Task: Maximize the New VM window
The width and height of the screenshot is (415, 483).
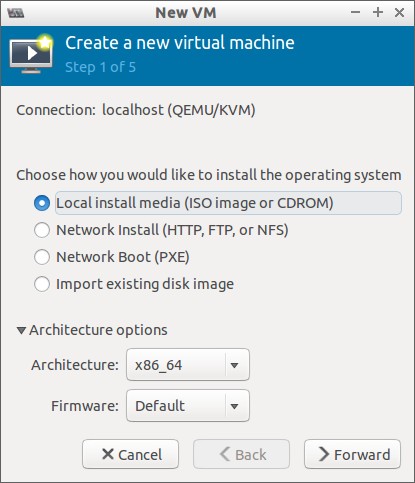Action: (x=378, y=13)
